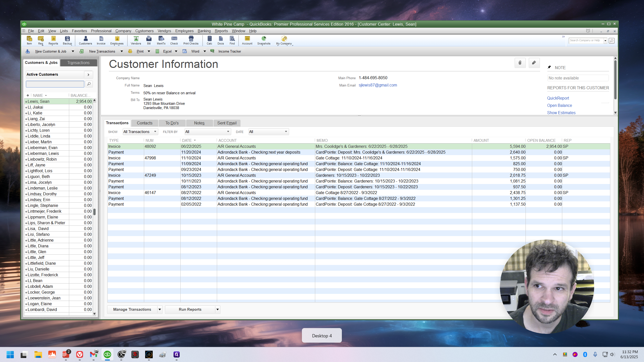Open the Reg register icon
This screenshot has height=362, width=644.
(41, 40)
